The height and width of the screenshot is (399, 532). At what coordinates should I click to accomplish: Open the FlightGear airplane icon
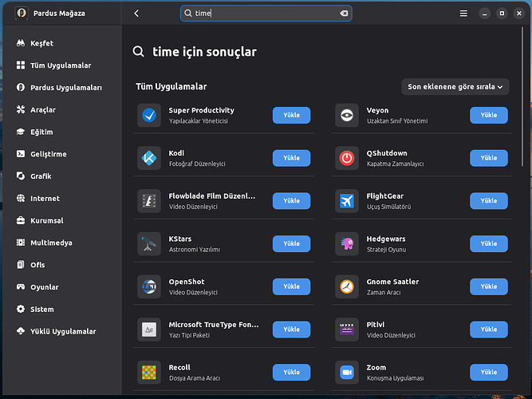(x=346, y=201)
